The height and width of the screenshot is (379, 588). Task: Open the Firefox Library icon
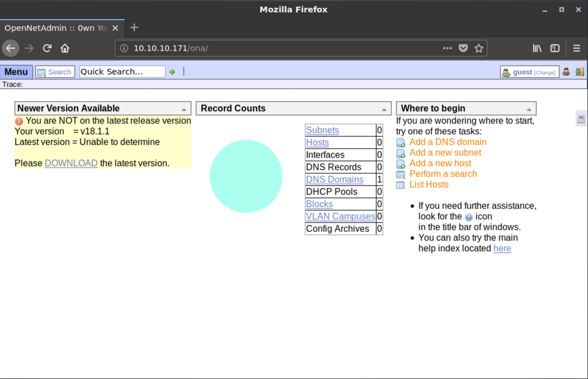click(537, 48)
